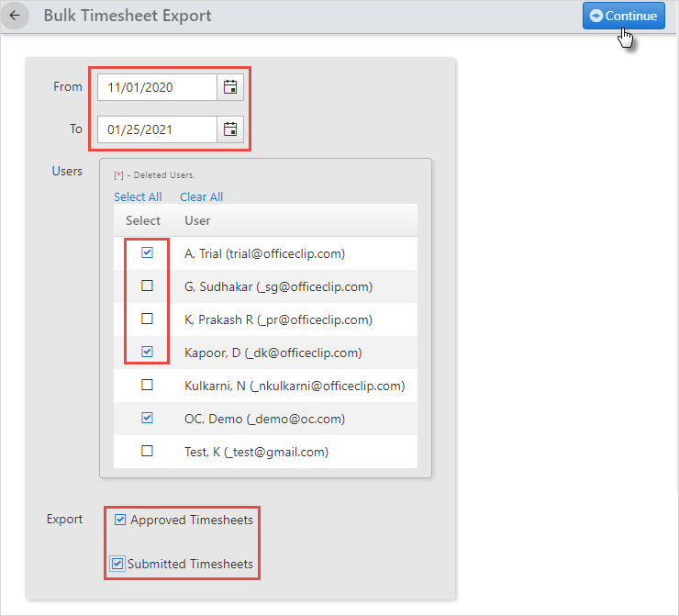Check the K, Prakash R checkbox
The width and height of the screenshot is (679, 616).
click(x=147, y=319)
